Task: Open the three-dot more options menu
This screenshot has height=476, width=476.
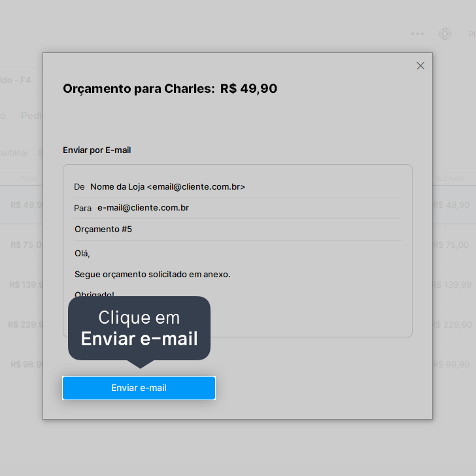Action: click(x=417, y=34)
